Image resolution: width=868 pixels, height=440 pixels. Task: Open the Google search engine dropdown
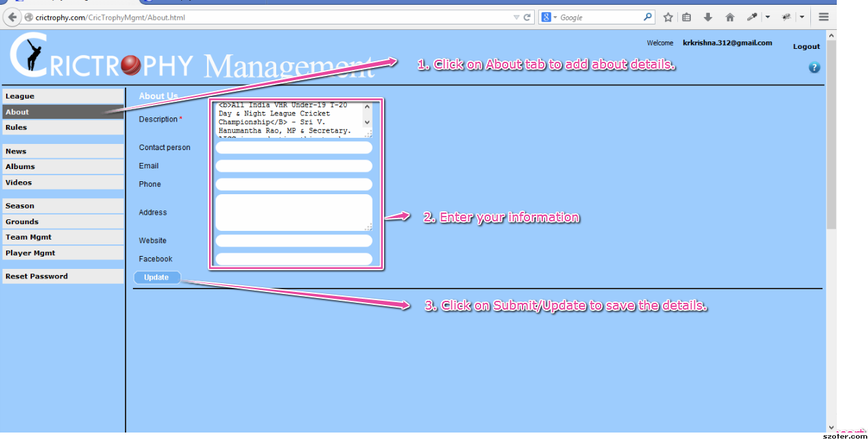click(549, 18)
